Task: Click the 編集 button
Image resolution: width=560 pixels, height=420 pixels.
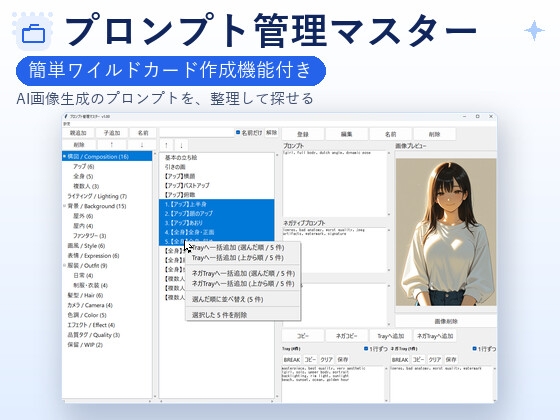Action: (x=347, y=134)
